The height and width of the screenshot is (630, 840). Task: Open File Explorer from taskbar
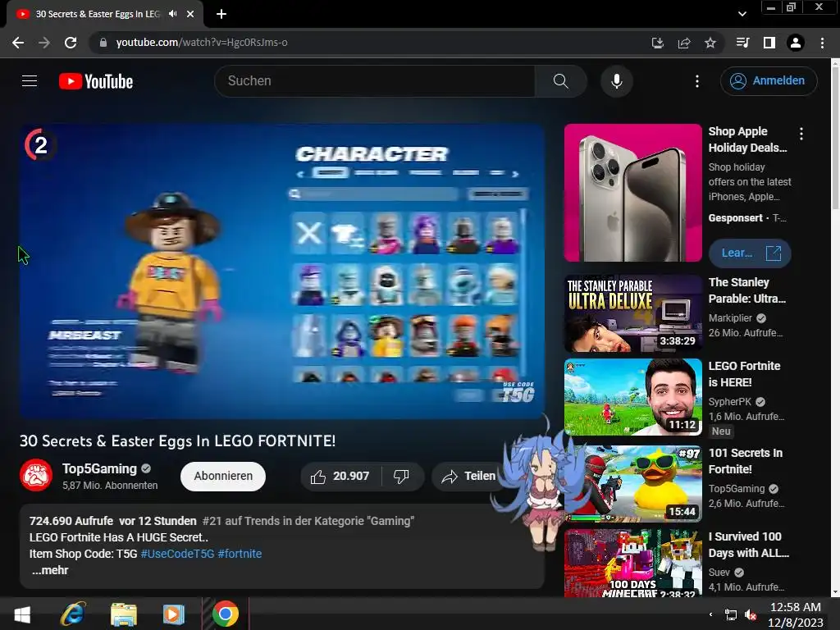tap(124, 614)
